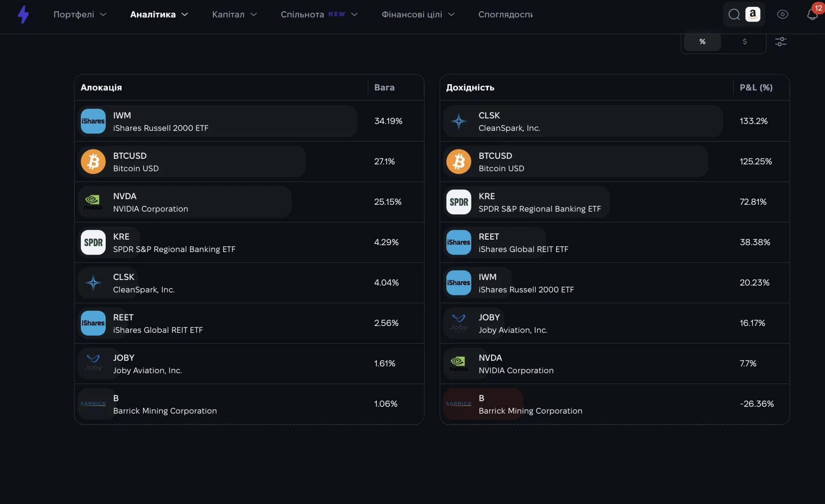The height and width of the screenshot is (504, 825).
Task: Click CleanSpark star icon in Алокація
Action: (93, 282)
